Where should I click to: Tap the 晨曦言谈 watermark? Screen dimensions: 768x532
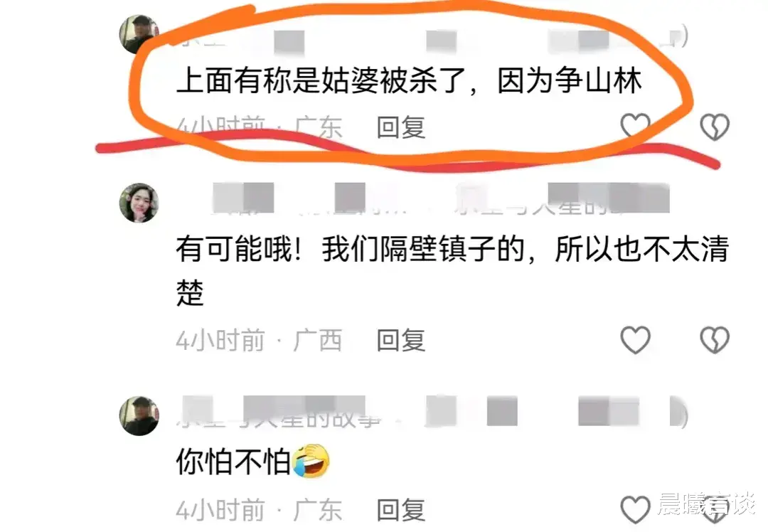(x=706, y=504)
